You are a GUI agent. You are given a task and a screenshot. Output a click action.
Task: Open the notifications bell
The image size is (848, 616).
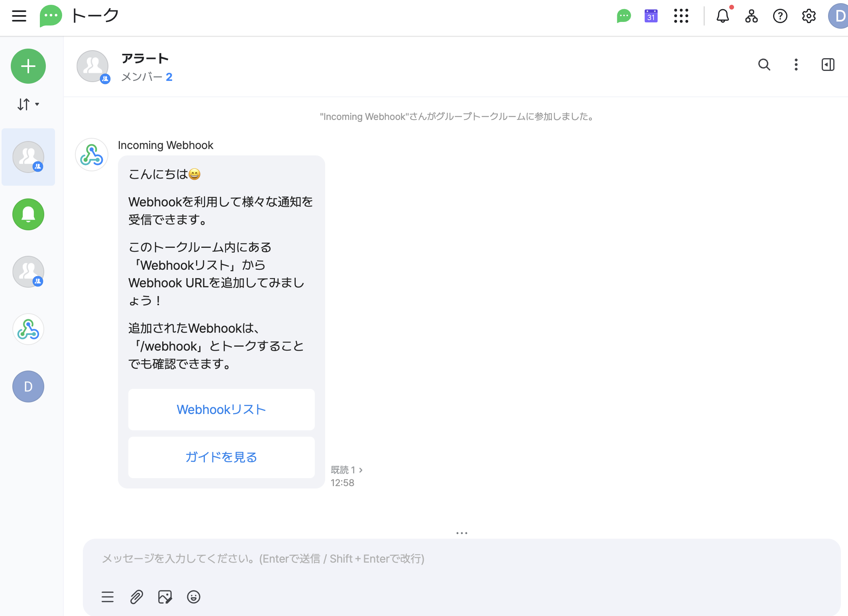tap(722, 16)
